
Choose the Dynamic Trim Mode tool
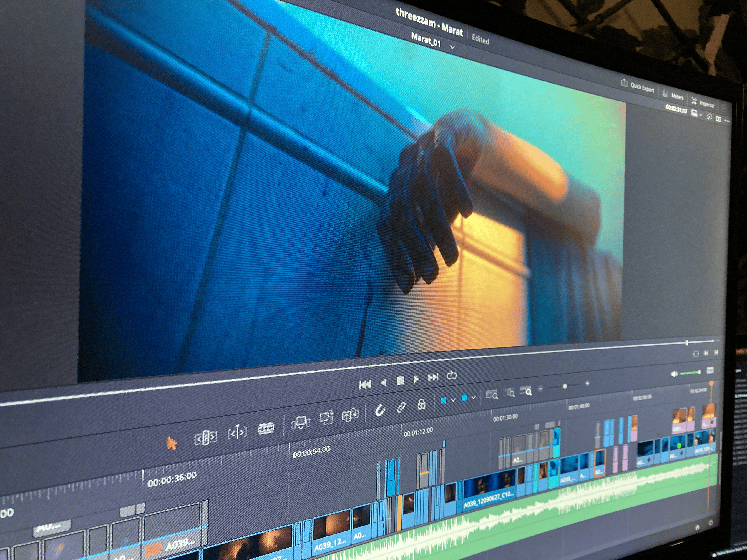[x=237, y=432]
